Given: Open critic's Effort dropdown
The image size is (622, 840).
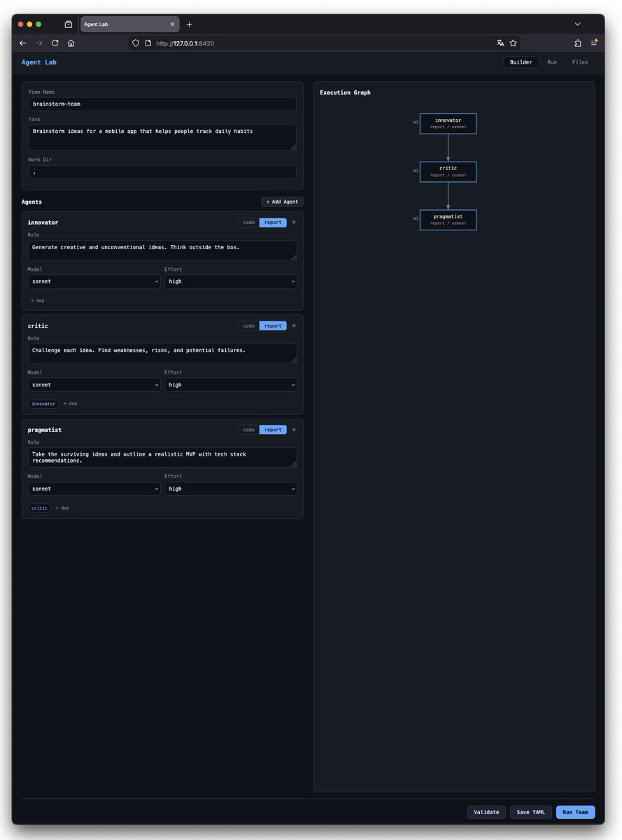Looking at the screenshot, I should click(x=231, y=385).
